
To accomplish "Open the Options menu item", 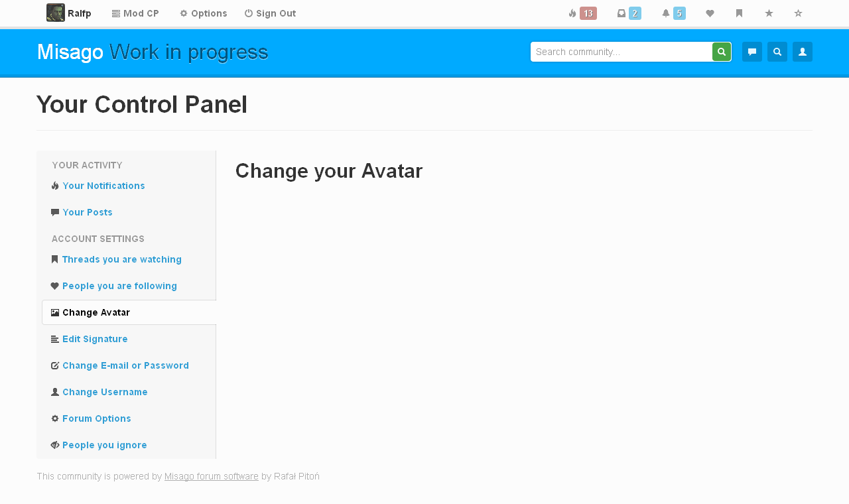I will 203,13.
